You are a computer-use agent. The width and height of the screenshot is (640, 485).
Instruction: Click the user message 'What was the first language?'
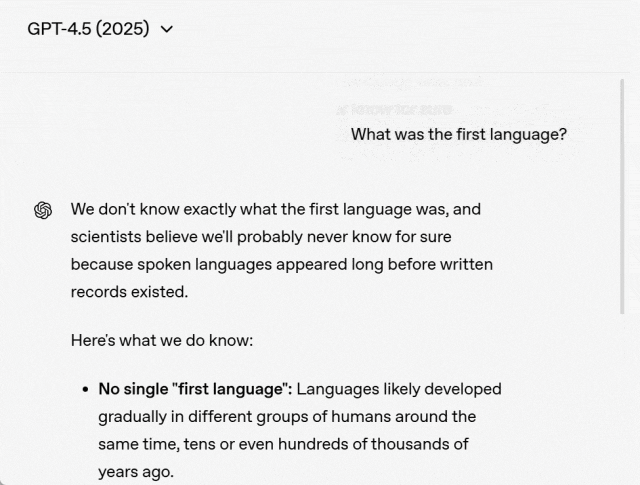[458, 134]
